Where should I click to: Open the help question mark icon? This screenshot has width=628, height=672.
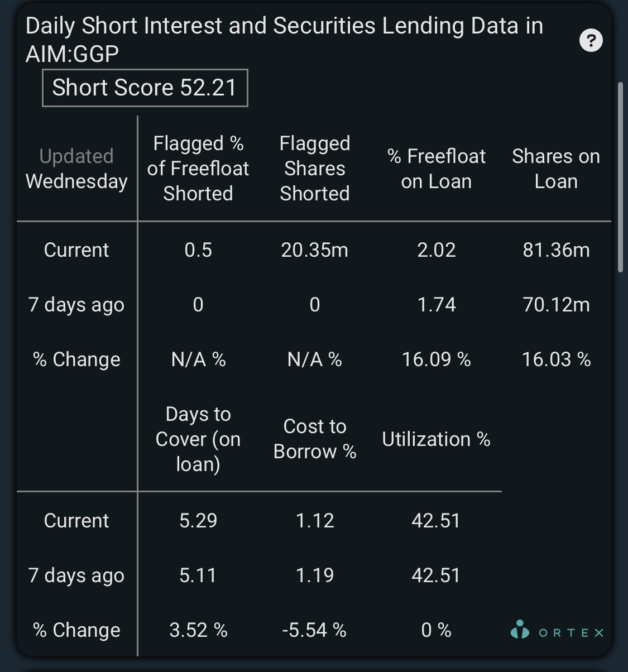pos(591,40)
